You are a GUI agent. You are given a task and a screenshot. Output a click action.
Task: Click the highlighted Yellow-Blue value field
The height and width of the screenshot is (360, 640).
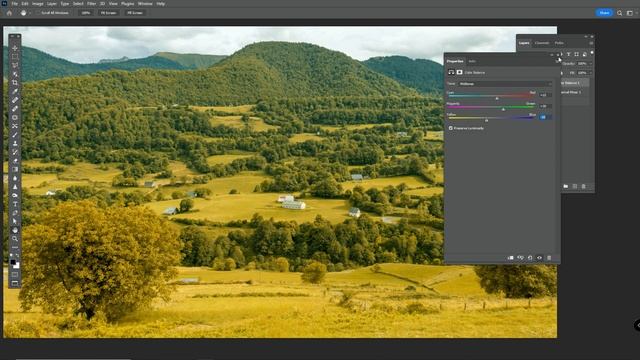click(x=545, y=117)
